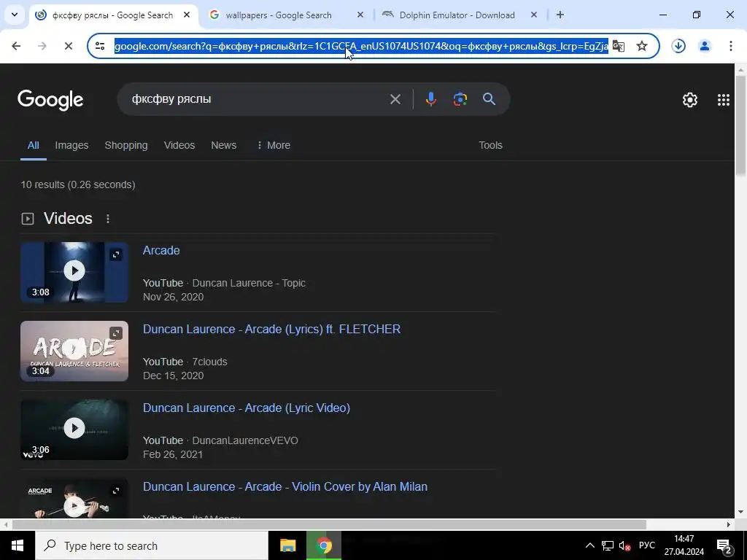
Task: Open the Windows Start menu
Action: pyautogui.click(x=18, y=545)
